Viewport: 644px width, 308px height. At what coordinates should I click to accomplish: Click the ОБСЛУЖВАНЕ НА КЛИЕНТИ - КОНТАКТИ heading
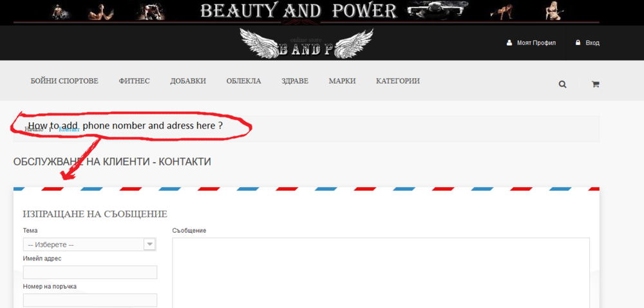point(112,162)
